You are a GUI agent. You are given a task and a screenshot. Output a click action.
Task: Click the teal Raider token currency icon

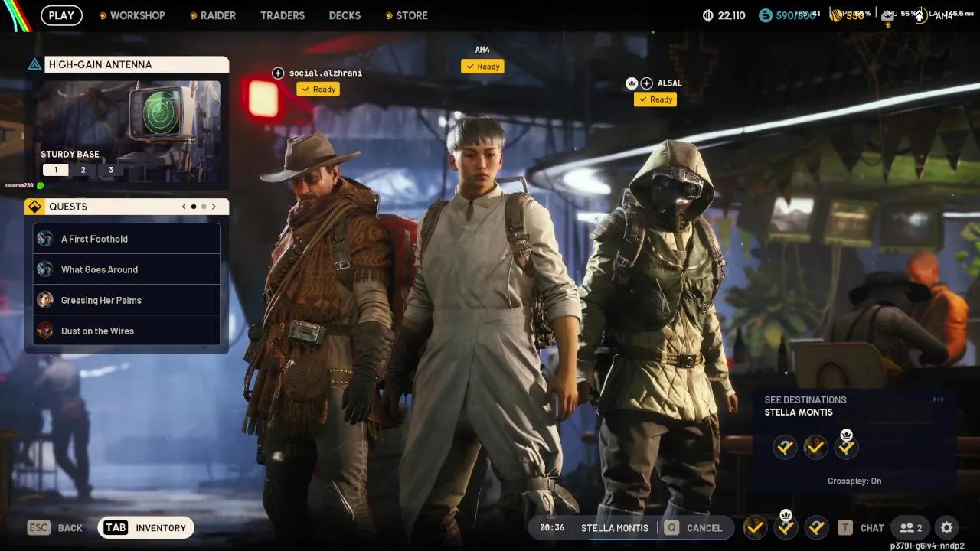coord(766,15)
